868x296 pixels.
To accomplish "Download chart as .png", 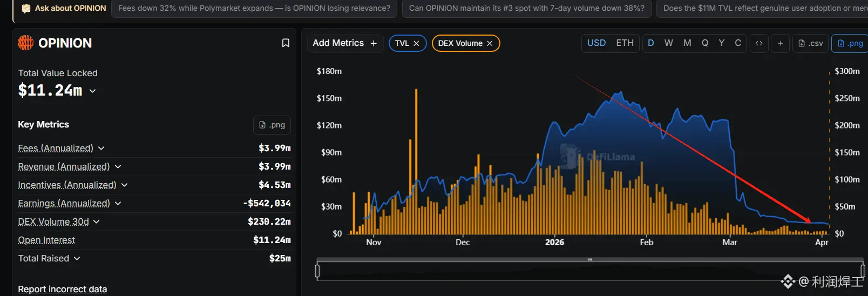I will [x=850, y=43].
